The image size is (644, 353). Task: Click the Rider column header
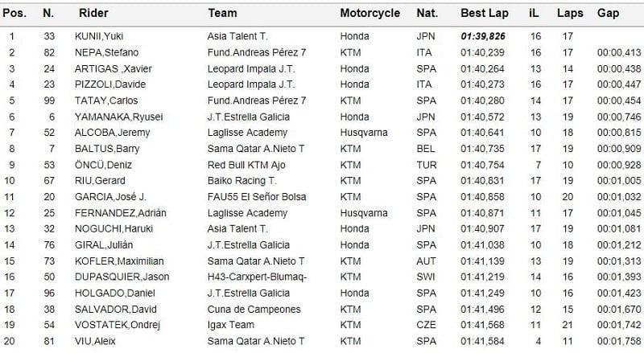[93, 14]
